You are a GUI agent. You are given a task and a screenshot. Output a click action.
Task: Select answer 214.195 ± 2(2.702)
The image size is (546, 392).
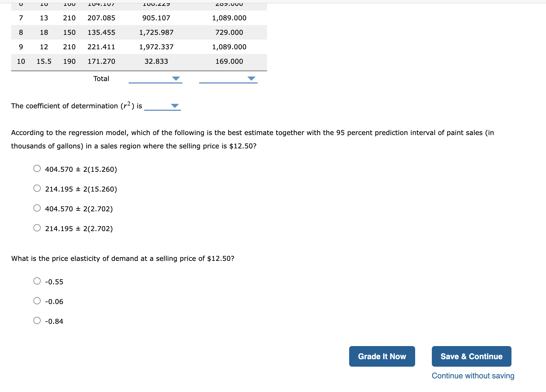[37, 228]
